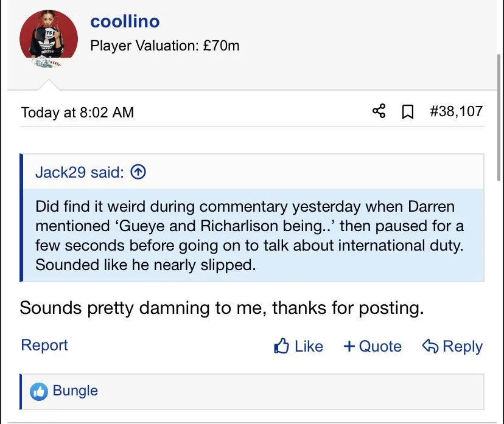Open the 'Today at 8:02 AM' timestamp link
The image size is (504, 424).
[77, 113]
